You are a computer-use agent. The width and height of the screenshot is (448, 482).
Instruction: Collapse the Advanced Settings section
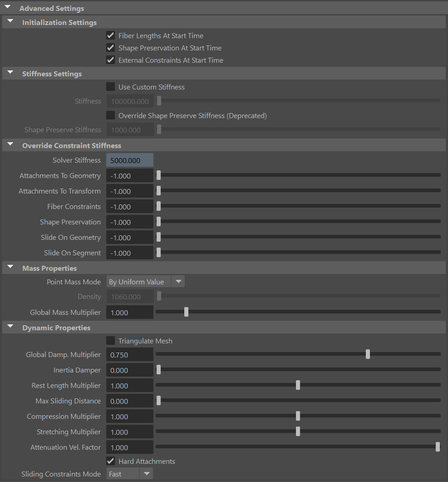pyautogui.click(x=6, y=7)
